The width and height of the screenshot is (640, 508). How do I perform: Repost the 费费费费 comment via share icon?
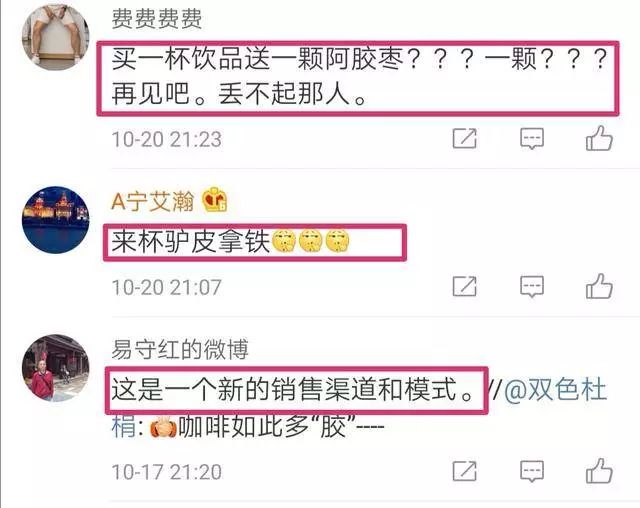(464, 138)
